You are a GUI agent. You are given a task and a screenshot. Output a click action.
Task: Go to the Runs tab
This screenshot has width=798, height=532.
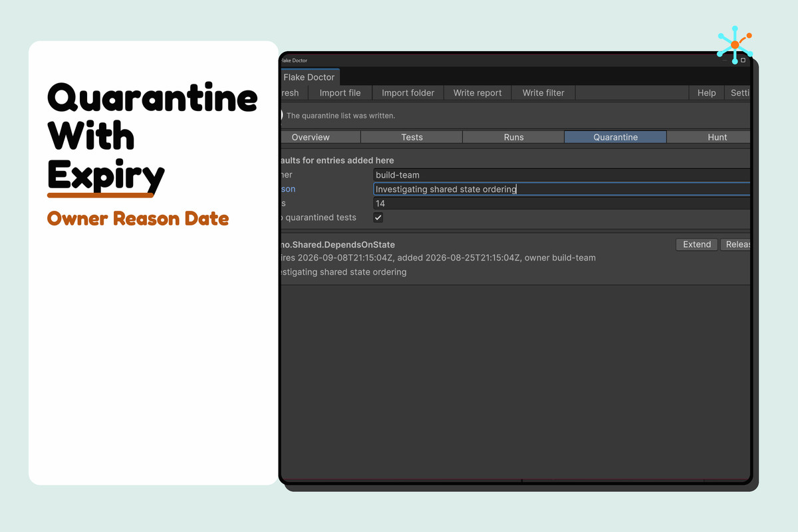514,137
